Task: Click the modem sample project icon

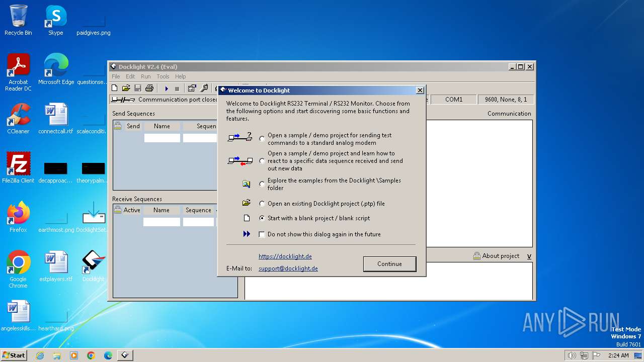Action: click(x=240, y=136)
